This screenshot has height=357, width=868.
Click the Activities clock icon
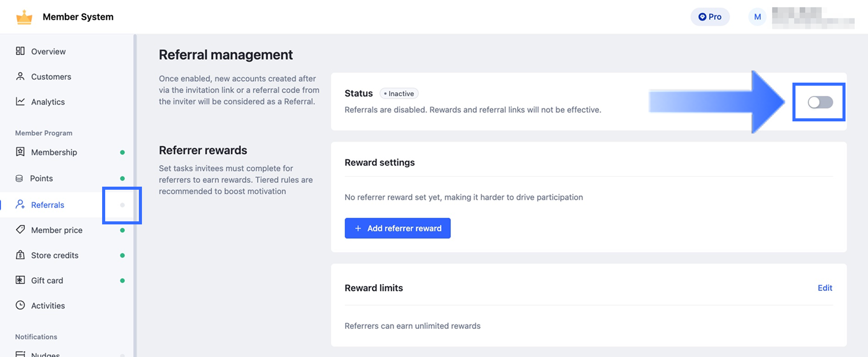coord(20,305)
